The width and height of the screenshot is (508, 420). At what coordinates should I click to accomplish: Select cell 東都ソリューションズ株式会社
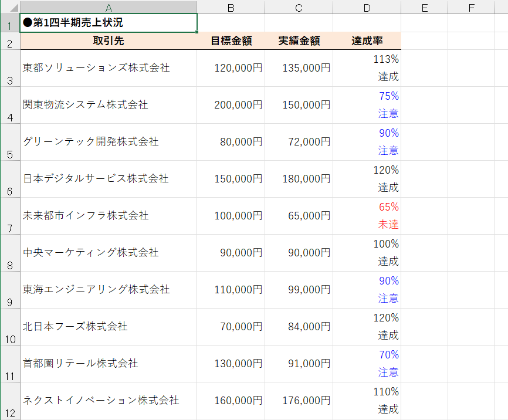coord(109,68)
